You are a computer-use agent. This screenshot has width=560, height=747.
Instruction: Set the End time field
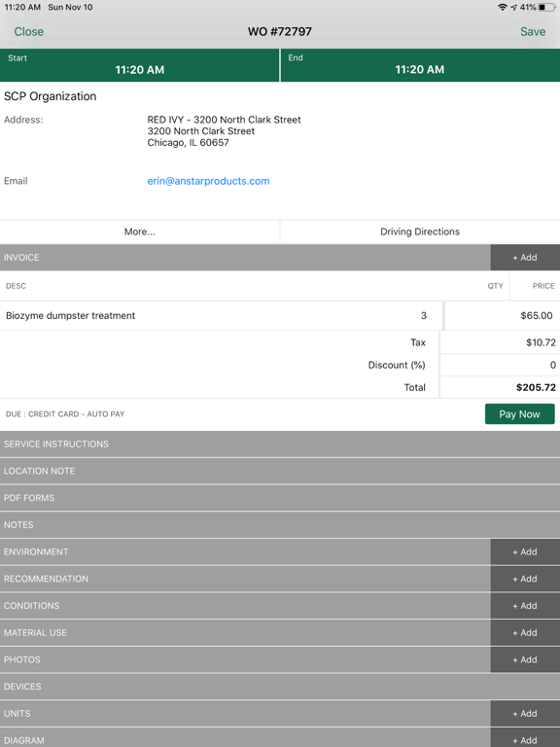(x=420, y=65)
